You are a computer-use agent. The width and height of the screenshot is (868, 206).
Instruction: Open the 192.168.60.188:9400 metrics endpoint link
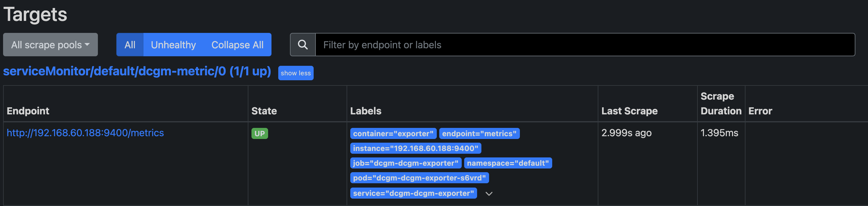point(85,133)
